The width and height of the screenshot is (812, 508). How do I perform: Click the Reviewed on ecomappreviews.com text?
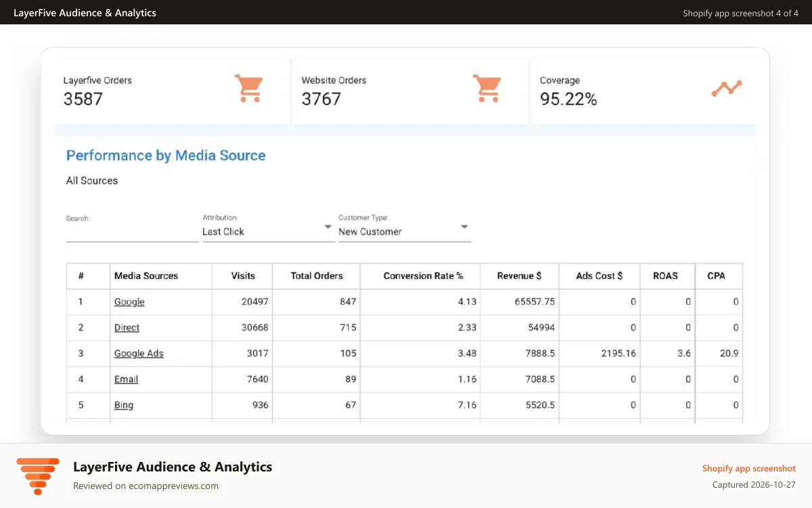coord(145,486)
